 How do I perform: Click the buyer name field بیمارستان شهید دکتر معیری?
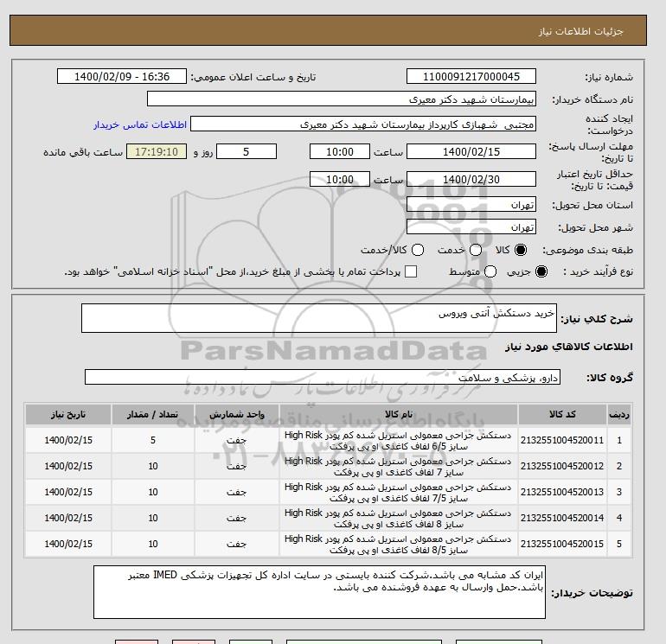coord(342,99)
